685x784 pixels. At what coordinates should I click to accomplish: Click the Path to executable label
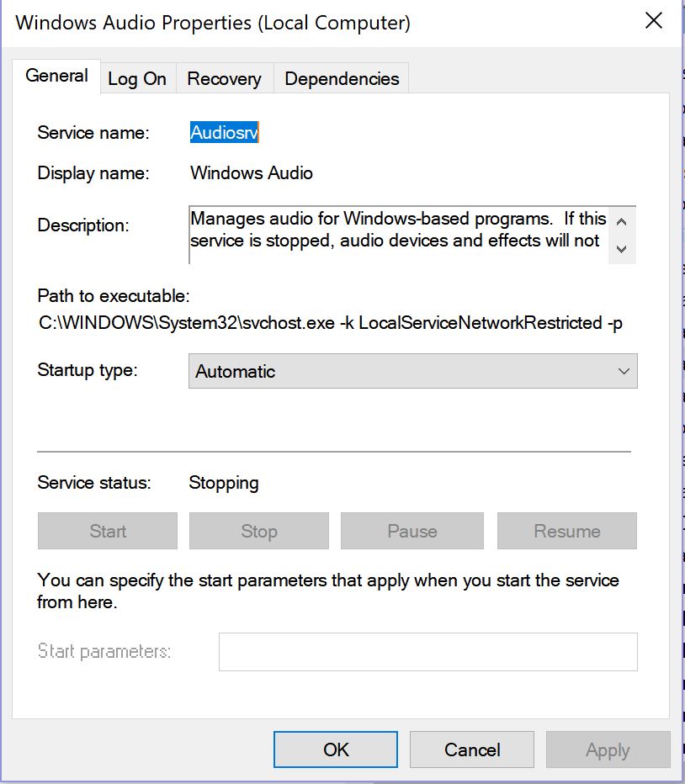[114, 296]
